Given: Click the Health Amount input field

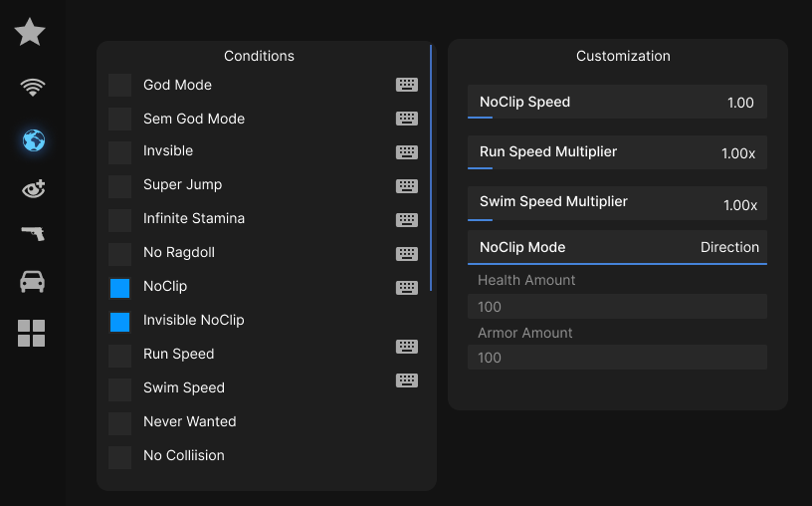Looking at the screenshot, I should point(617,307).
